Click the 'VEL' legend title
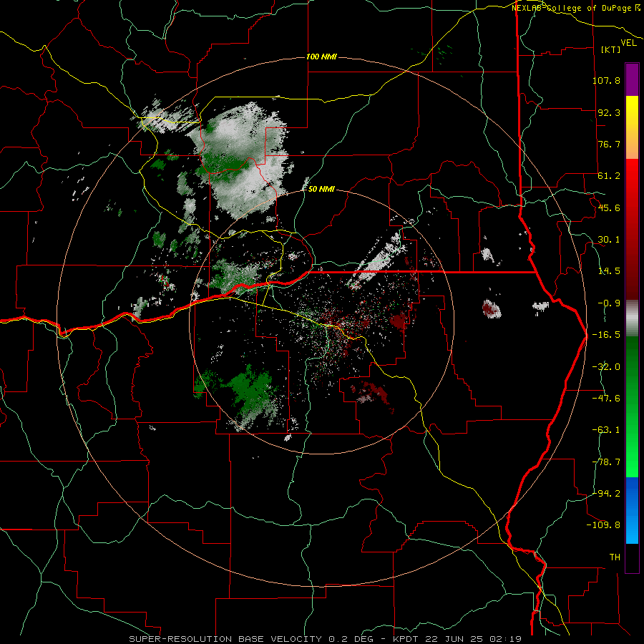 [x=628, y=43]
